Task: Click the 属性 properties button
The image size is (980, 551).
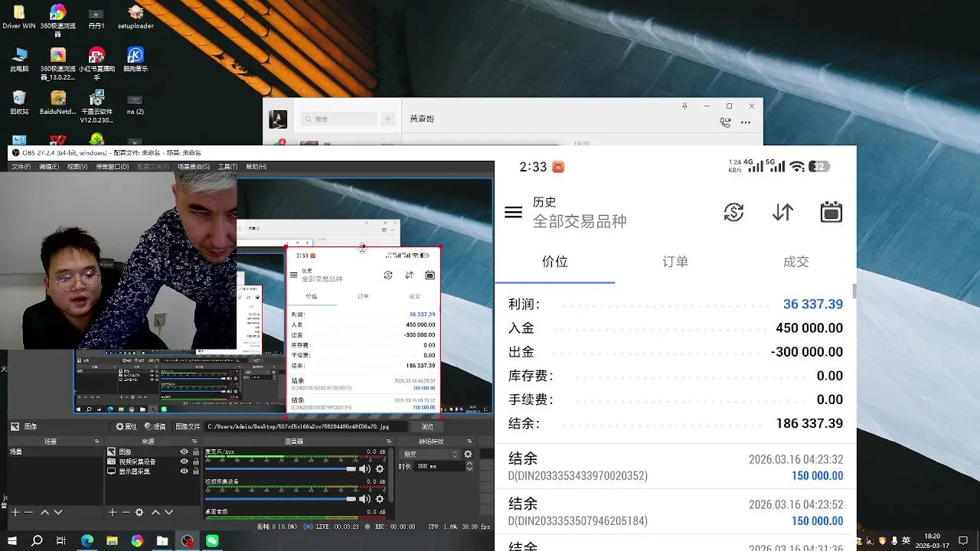Action: click(126, 426)
